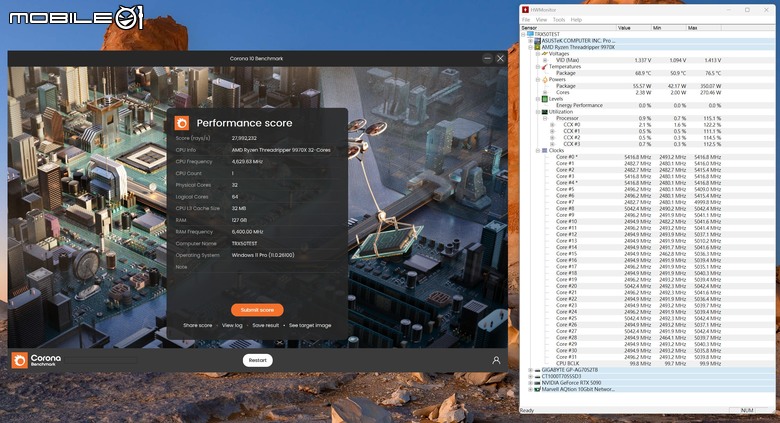This screenshot has height=423, width=780.
Task: Click the 4,629.63 MHz CPU Frequency value
Action: [247, 162]
